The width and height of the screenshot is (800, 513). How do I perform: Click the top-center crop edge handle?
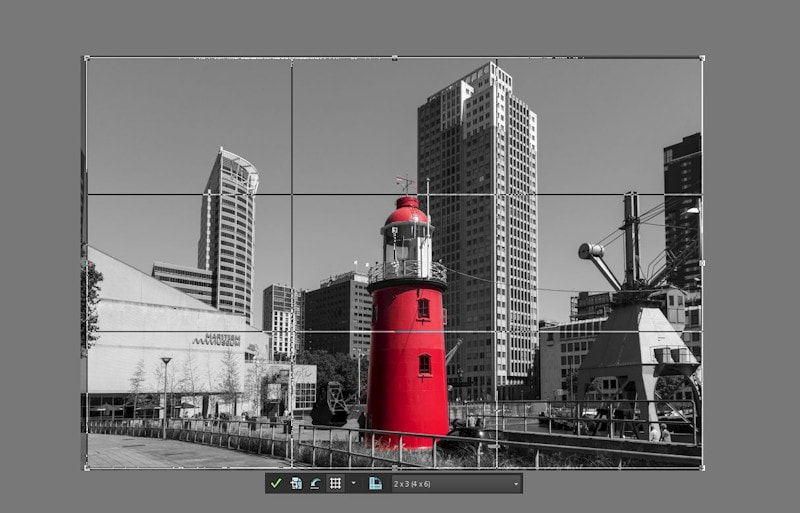tap(394, 58)
